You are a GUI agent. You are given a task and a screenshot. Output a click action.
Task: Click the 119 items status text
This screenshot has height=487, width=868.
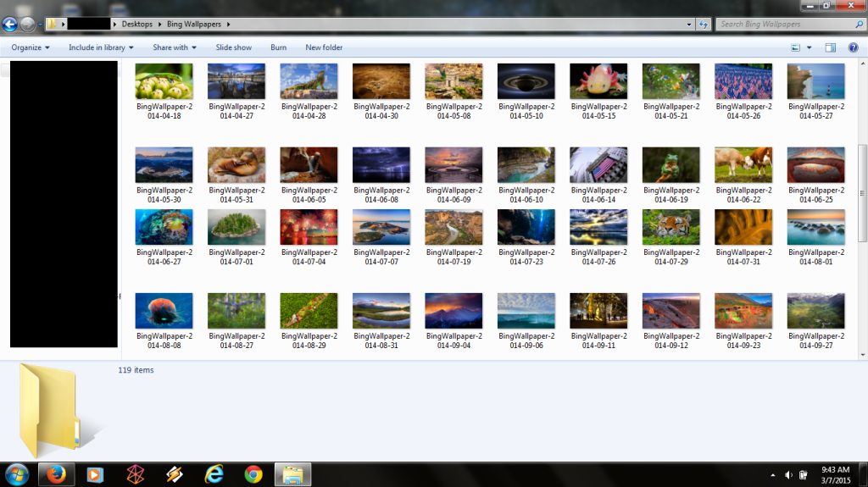click(x=136, y=370)
